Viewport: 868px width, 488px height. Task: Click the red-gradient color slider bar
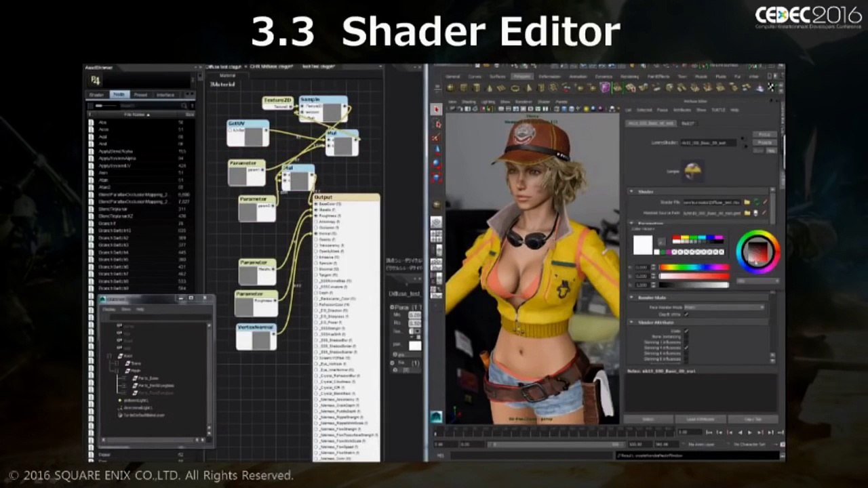(694, 276)
